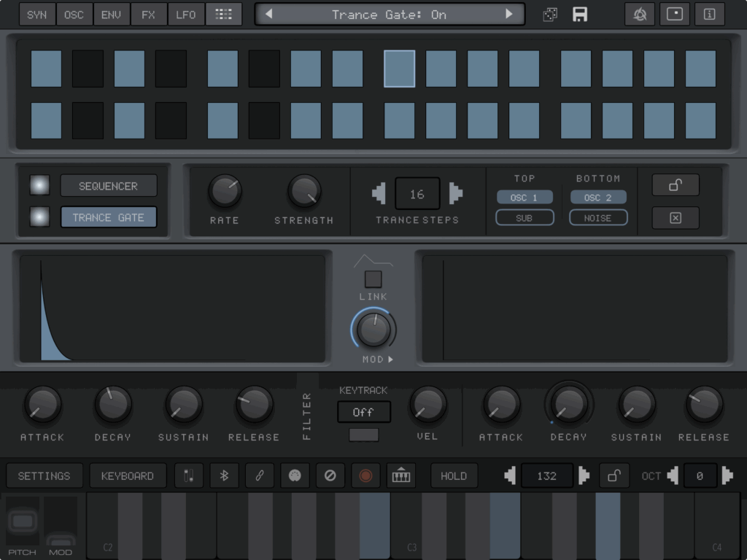
Task: Go to next preset with right arrow
Action: (508, 15)
